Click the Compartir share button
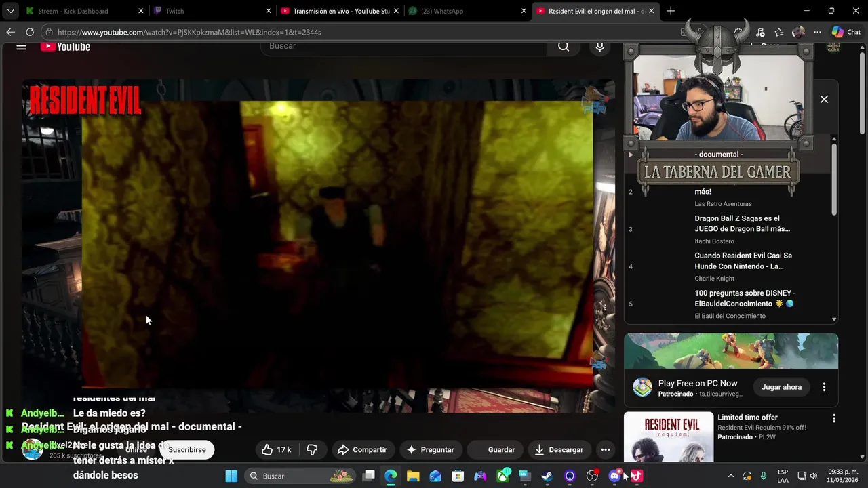The width and height of the screenshot is (868, 488). tap(362, 449)
